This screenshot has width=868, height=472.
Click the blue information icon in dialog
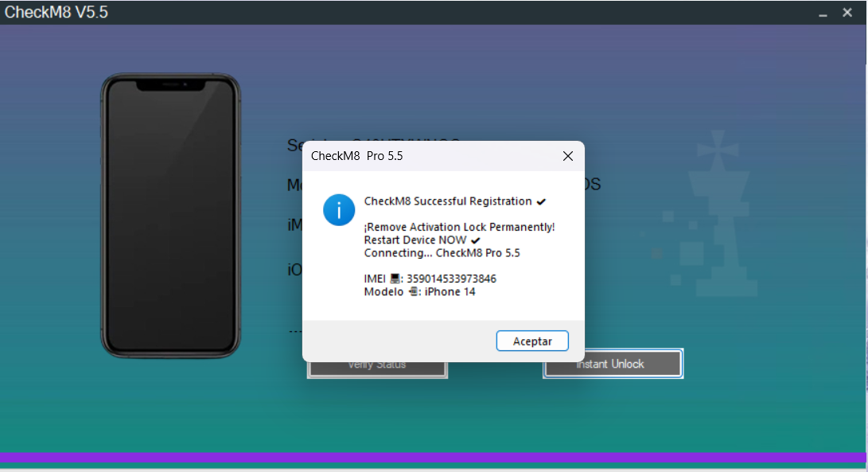[x=339, y=209]
